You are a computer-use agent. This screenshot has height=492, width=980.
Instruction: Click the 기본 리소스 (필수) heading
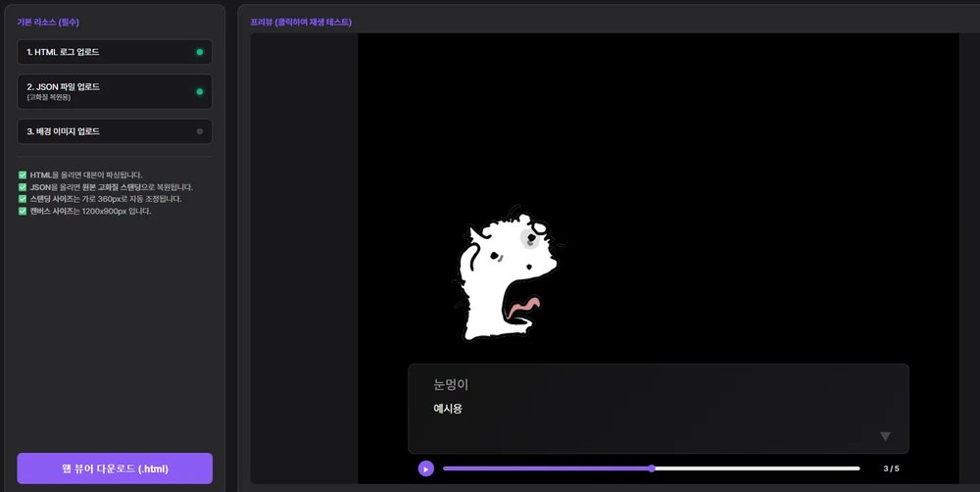point(48,22)
